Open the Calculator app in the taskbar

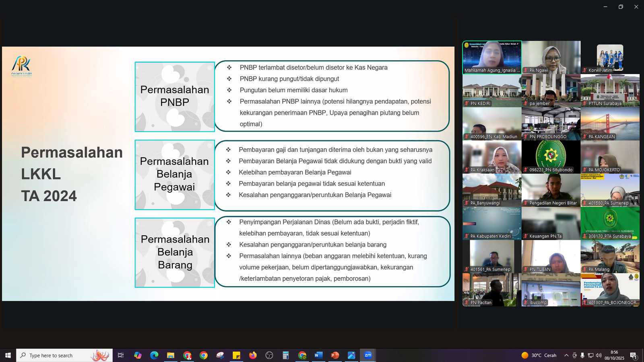[286, 355]
